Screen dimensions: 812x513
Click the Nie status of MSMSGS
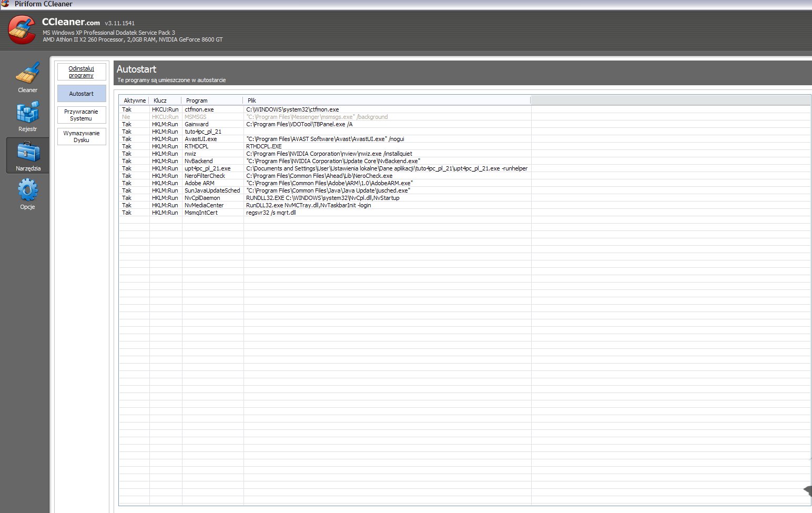pyautogui.click(x=126, y=117)
